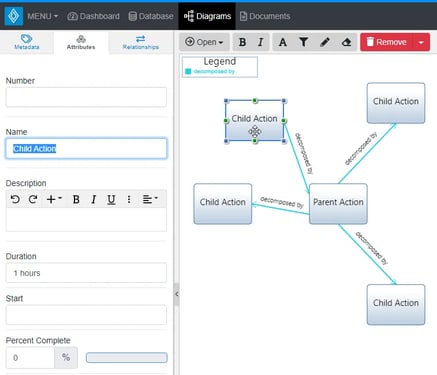Click the Number input field
Viewport: 437px width, 375px height.
click(x=86, y=97)
